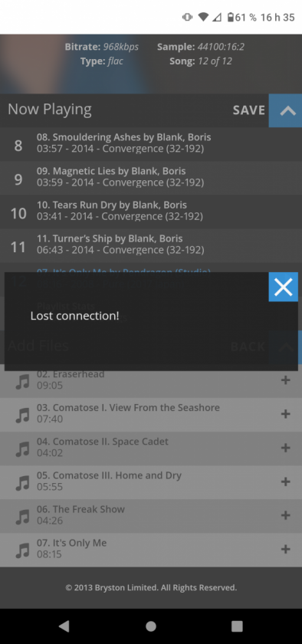Collapse the Add Files panel chevron
Viewport: 302px width, 644px height.
[286, 347]
